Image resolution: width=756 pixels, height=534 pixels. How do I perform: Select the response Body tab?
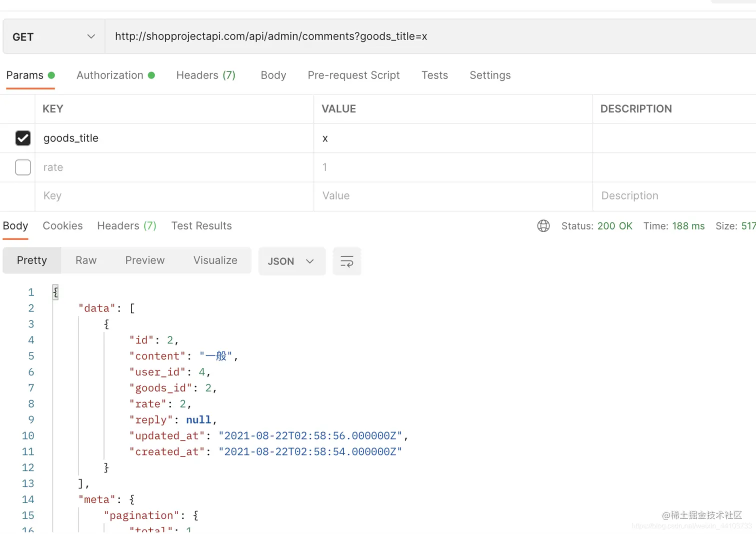(x=15, y=226)
